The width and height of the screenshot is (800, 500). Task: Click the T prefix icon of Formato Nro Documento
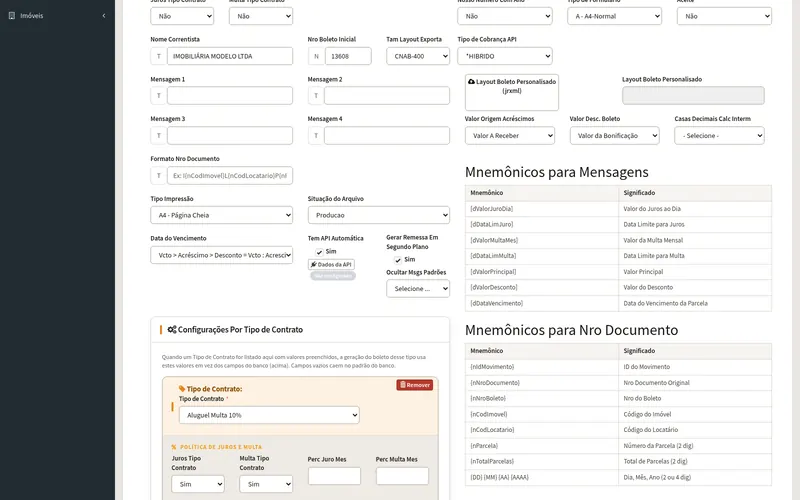159,176
